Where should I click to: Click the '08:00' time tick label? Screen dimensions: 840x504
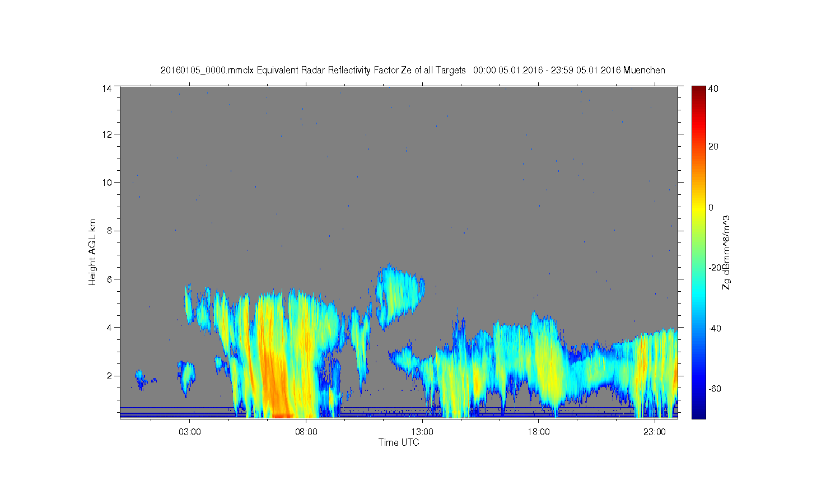click(306, 432)
